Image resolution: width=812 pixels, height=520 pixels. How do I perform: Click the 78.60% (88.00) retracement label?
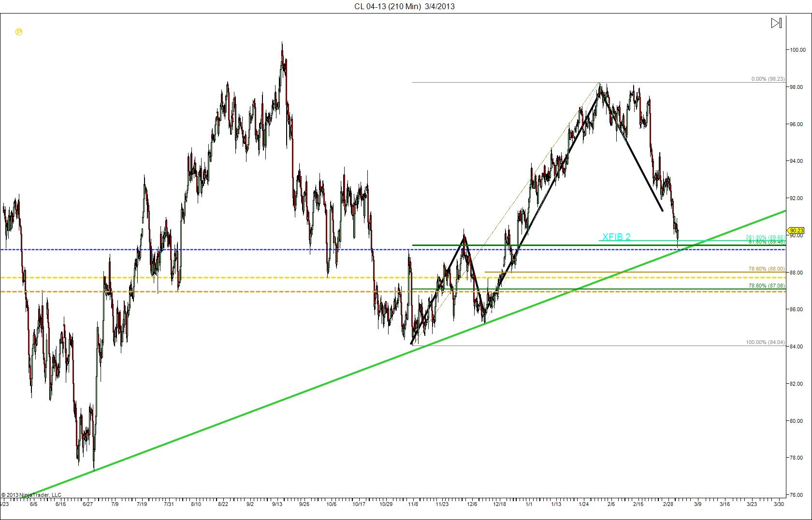click(767, 269)
